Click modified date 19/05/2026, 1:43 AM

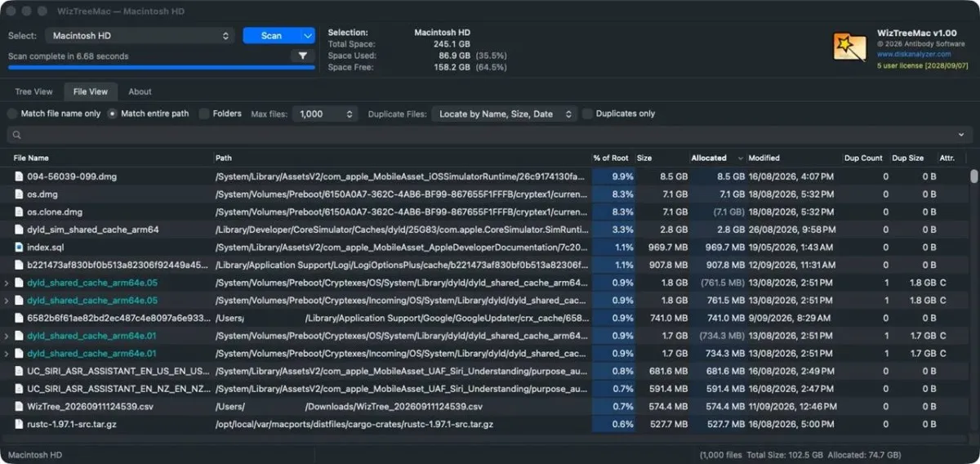791,248
